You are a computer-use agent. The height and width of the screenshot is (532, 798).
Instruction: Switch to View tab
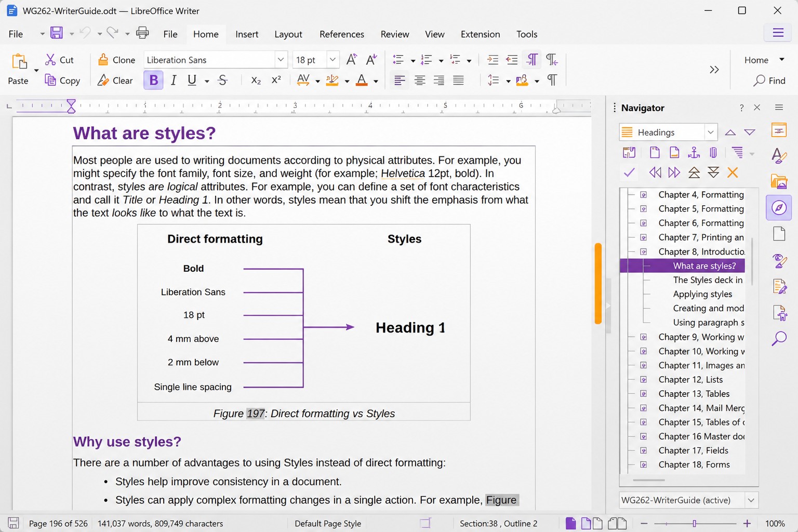pyautogui.click(x=435, y=34)
